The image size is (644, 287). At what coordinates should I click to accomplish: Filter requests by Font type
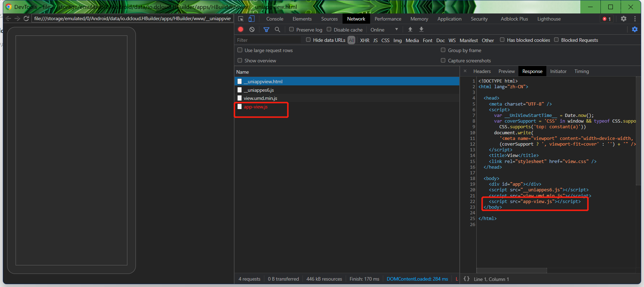428,40
